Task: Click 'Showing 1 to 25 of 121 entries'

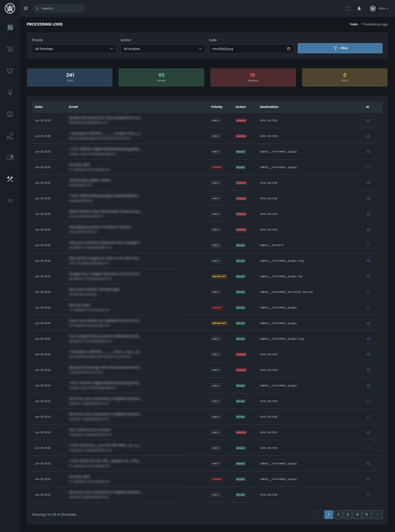Action: point(54,514)
